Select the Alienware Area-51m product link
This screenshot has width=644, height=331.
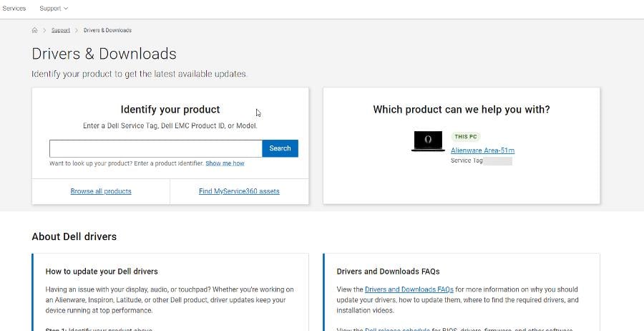tap(482, 150)
